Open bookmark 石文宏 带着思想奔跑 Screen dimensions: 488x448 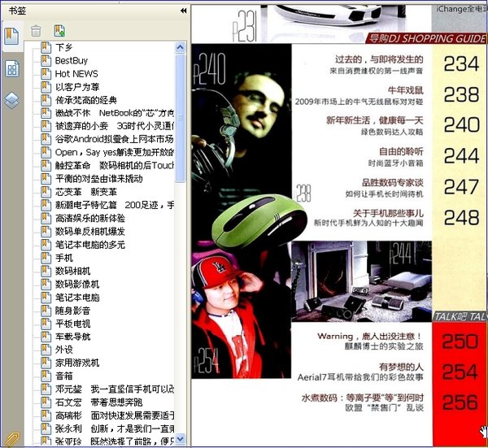[99, 402]
